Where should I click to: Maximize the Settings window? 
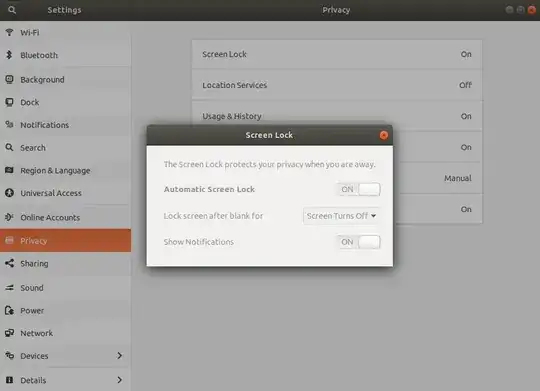[520, 10]
